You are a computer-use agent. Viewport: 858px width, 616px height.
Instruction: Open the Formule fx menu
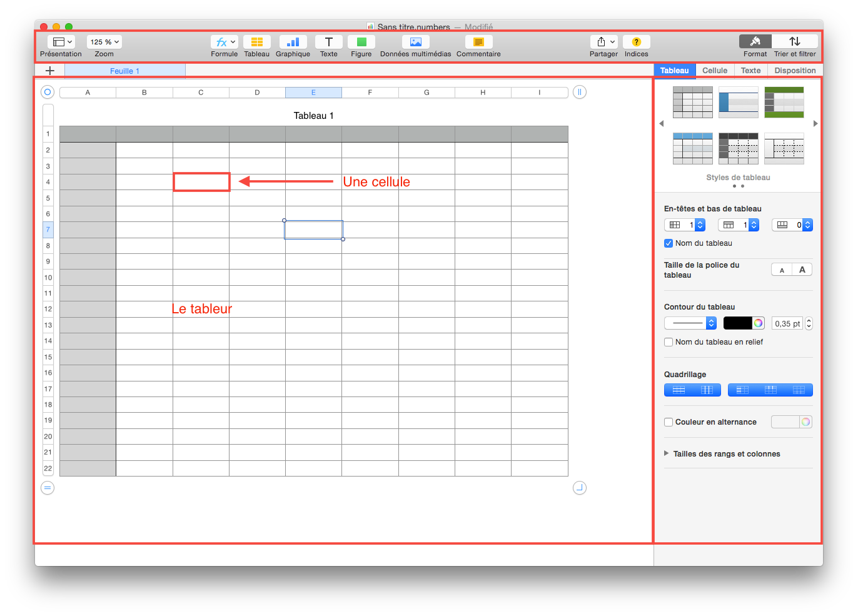[225, 42]
